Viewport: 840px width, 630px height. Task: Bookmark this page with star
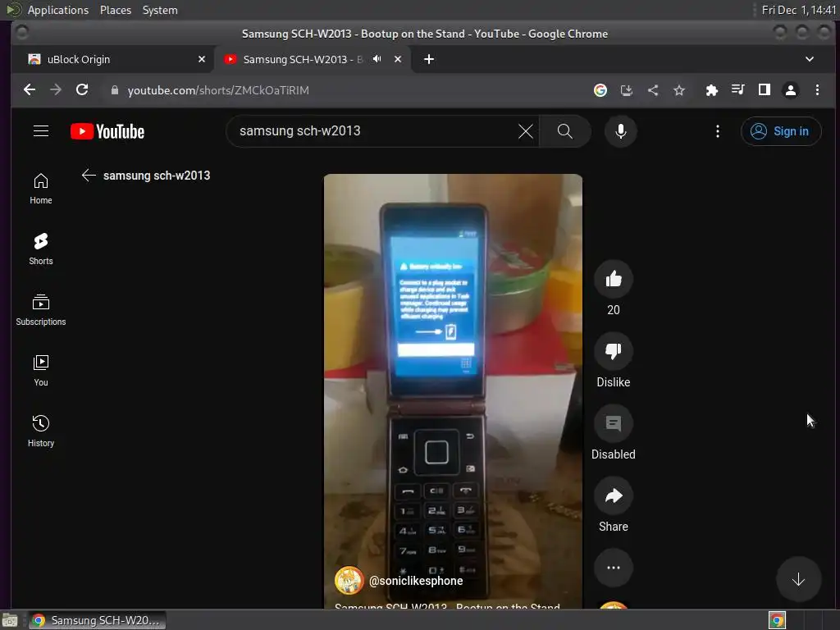(x=678, y=90)
